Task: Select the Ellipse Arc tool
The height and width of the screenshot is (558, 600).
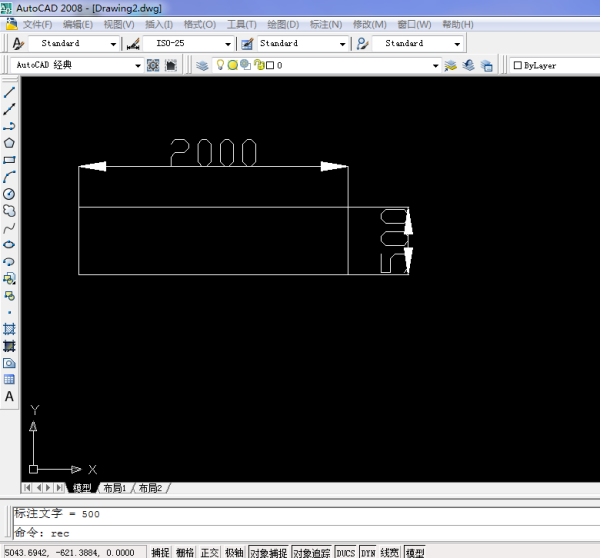Action: [x=9, y=261]
